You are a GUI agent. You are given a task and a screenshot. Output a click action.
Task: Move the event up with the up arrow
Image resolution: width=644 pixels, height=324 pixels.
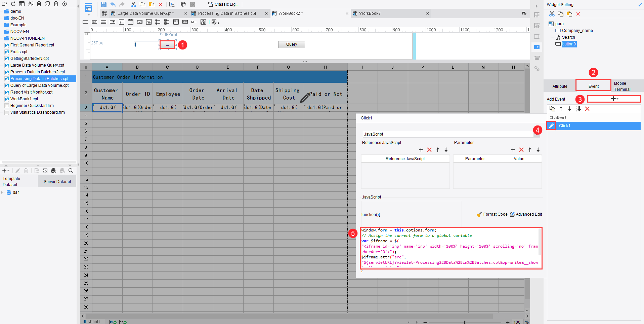561,109
